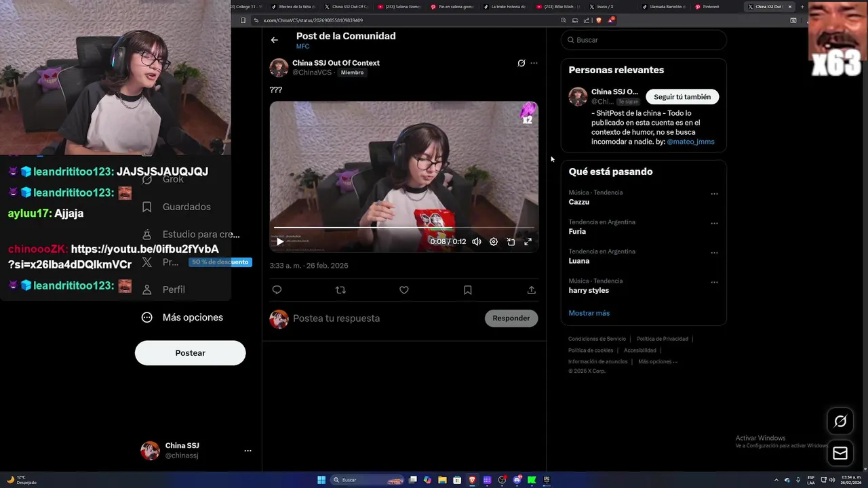Open Copilot from the taskbar
The image size is (868, 488).
(x=427, y=480)
